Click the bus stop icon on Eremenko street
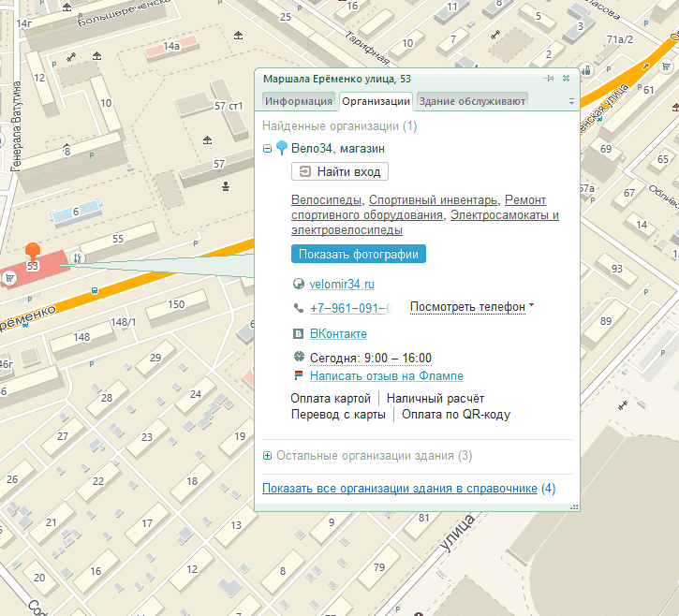The height and width of the screenshot is (616, 679). click(x=94, y=291)
